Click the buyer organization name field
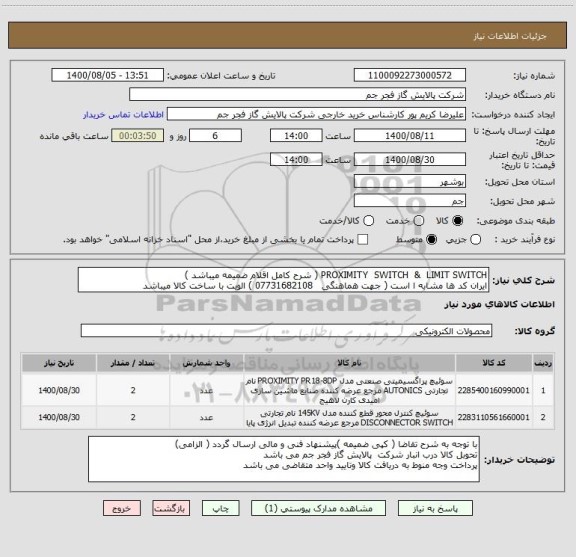Image resolution: width=576 pixels, height=557 pixels. (297, 95)
